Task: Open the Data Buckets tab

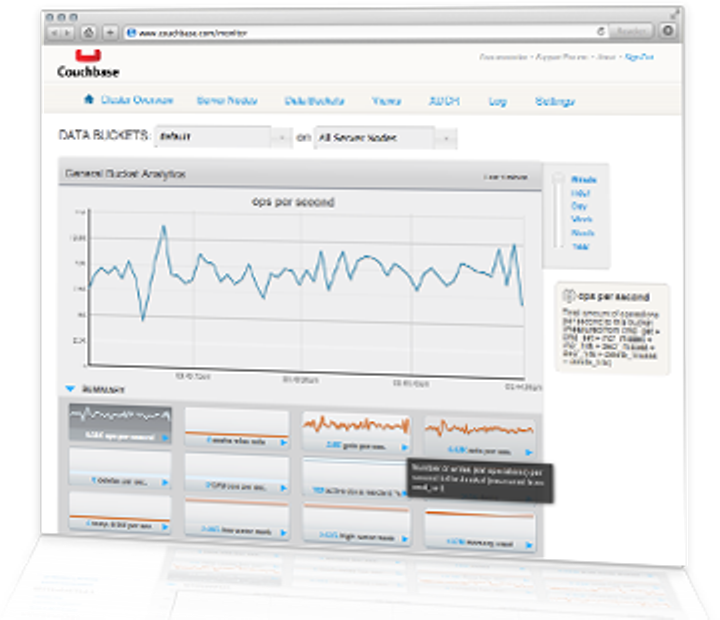Action: pos(315,101)
